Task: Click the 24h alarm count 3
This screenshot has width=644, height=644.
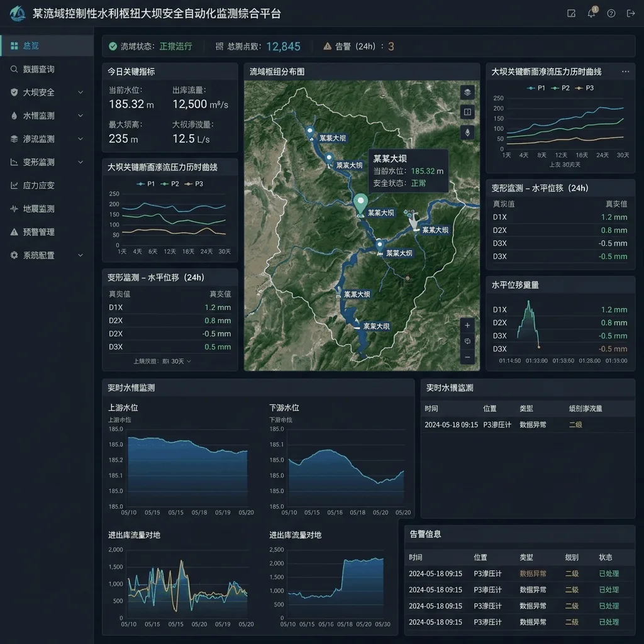Action: (x=391, y=47)
